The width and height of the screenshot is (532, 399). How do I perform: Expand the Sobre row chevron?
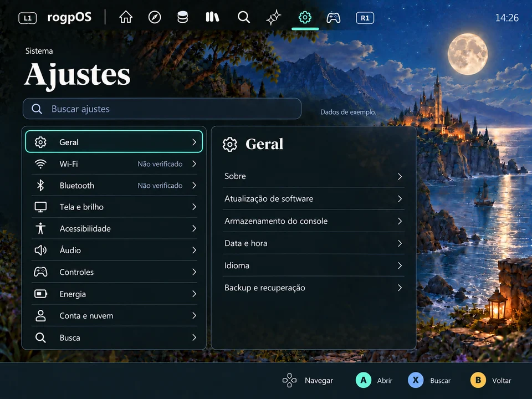[x=400, y=176]
